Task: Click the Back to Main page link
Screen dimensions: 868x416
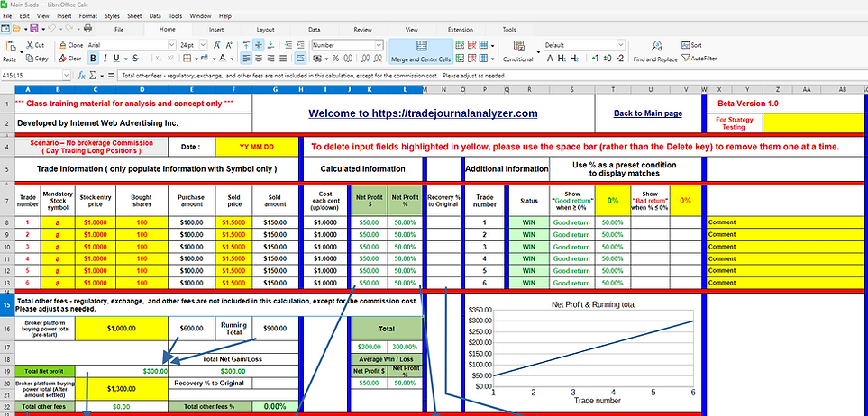Action: 648,113
